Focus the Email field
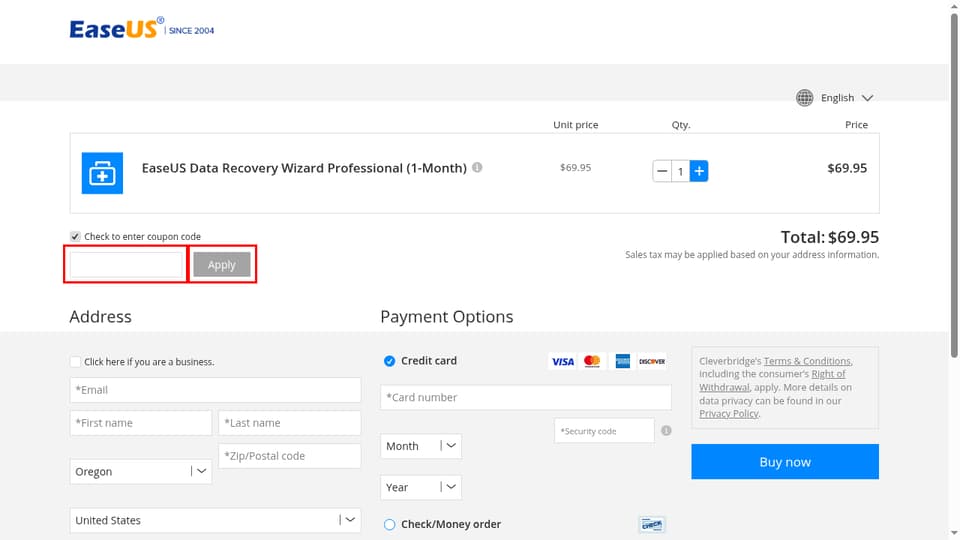This screenshot has width=960, height=540. pyautogui.click(x=216, y=390)
